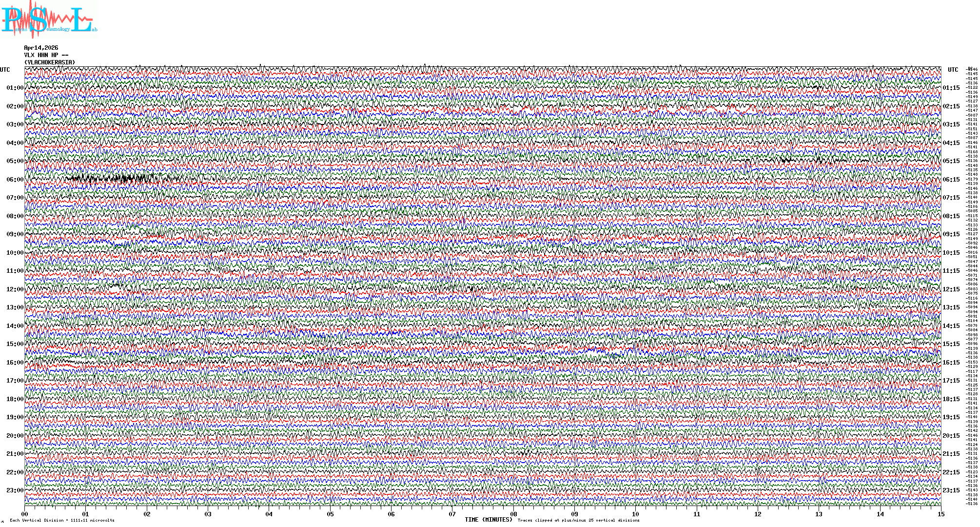Screen dimensions: 980x527
Task: Click the 23:00 hour label on left
Action: pos(15,490)
